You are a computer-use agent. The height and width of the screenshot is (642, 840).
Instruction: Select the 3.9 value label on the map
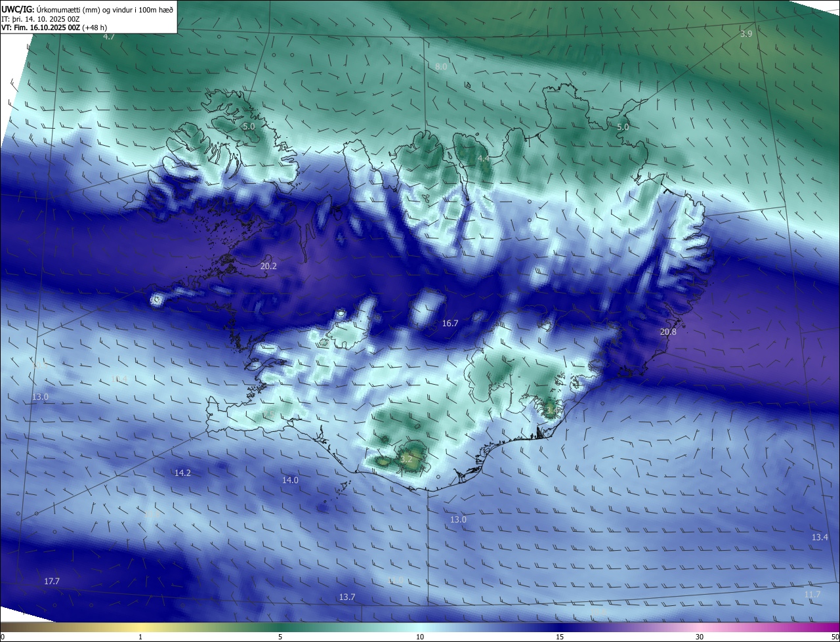point(746,33)
